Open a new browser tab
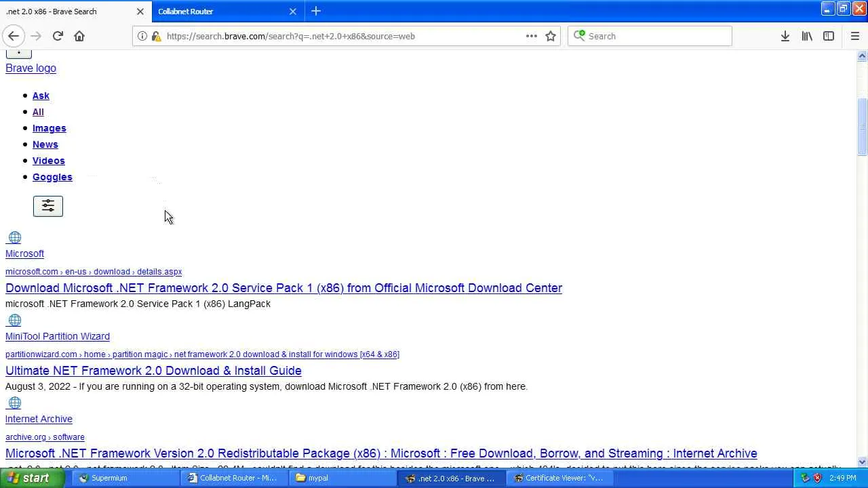Viewport: 868px width, 488px height. tap(316, 11)
